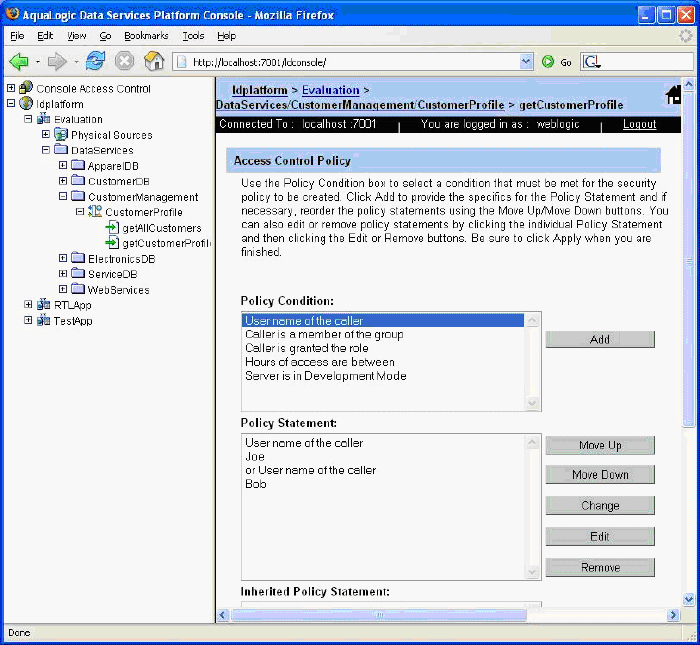Click the CustomerDB folder icon

(x=78, y=180)
